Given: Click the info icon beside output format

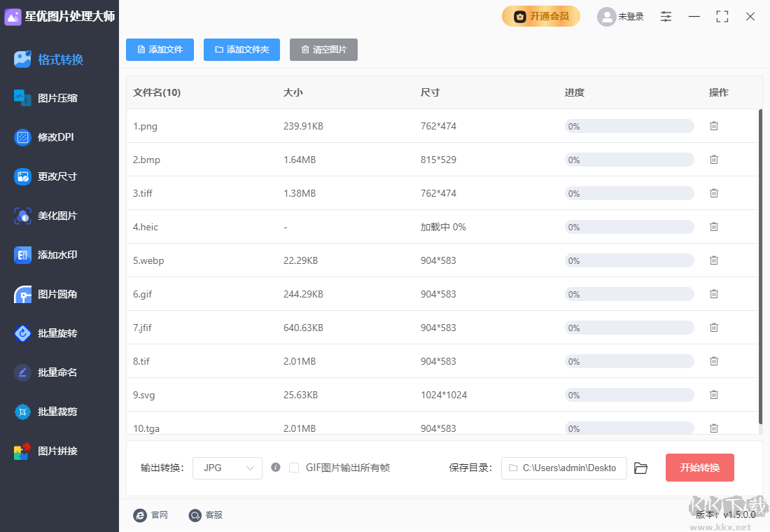Looking at the screenshot, I should 276,468.
